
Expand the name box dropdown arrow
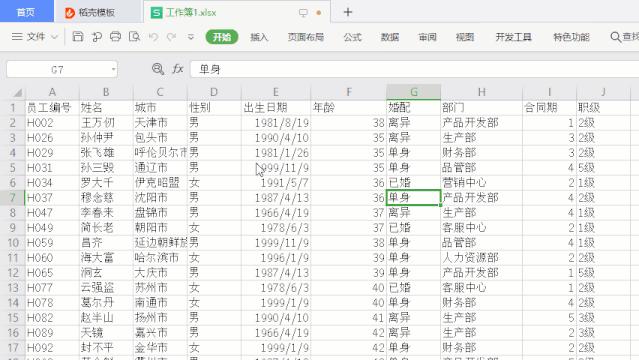click(x=113, y=69)
